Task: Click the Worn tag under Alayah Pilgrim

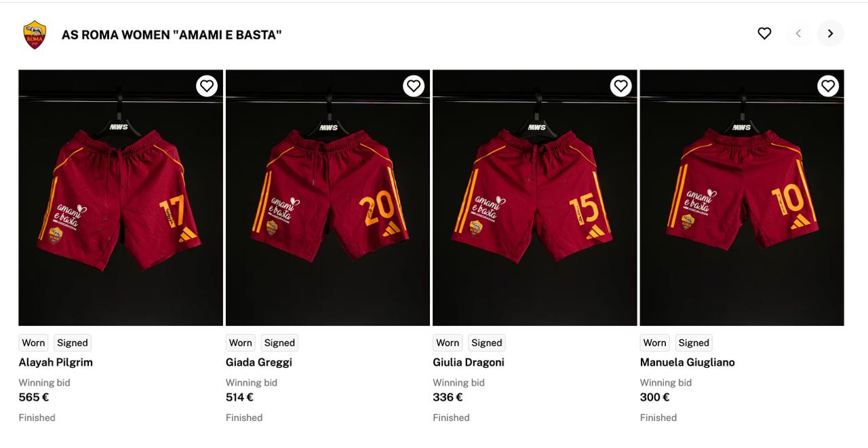Action: point(33,343)
